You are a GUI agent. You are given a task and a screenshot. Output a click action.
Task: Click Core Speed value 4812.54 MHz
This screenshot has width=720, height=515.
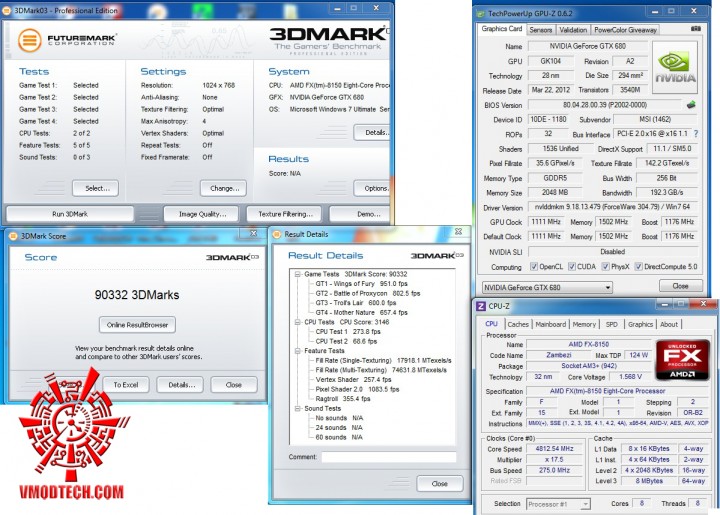(554, 448)
